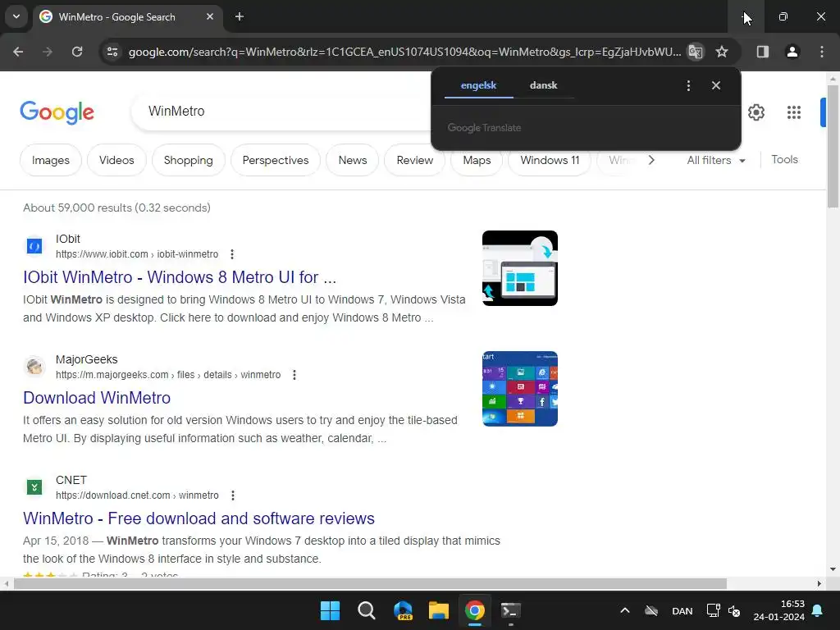Close the WinMetro browser tab
This screenshot has width=840, height=630.
tap(210, 16)
